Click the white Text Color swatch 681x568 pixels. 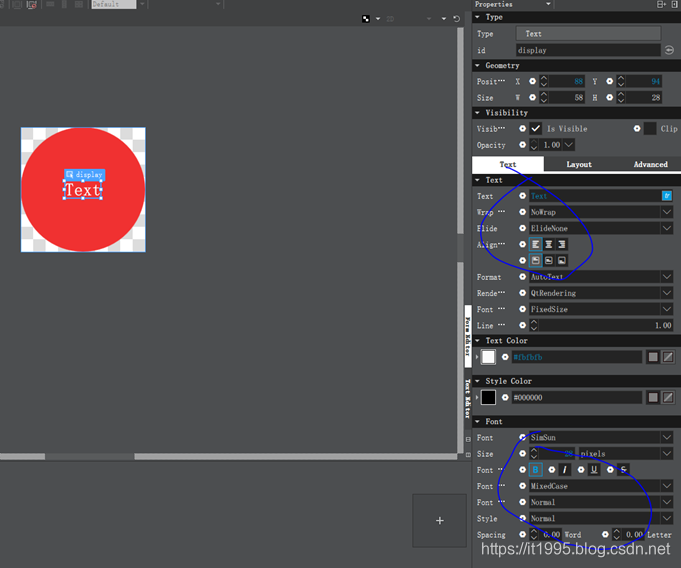pos(488,357)
